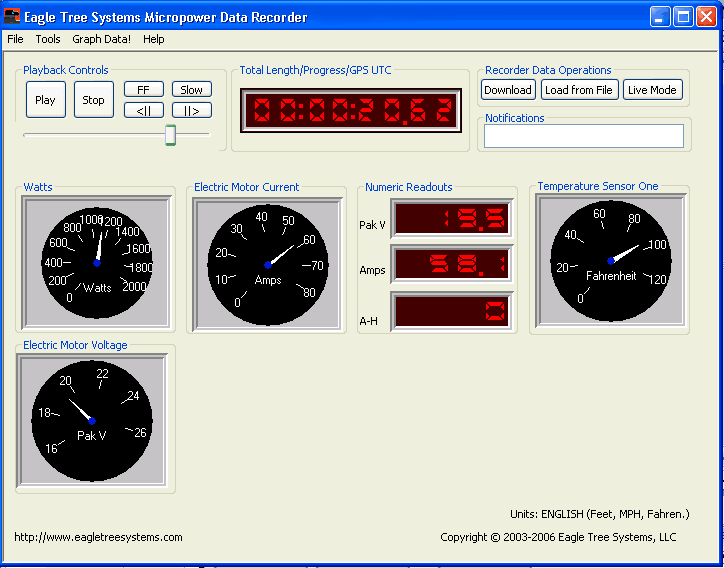Click the Play button
Screen dimensions: 724x568
coord(45,100)
